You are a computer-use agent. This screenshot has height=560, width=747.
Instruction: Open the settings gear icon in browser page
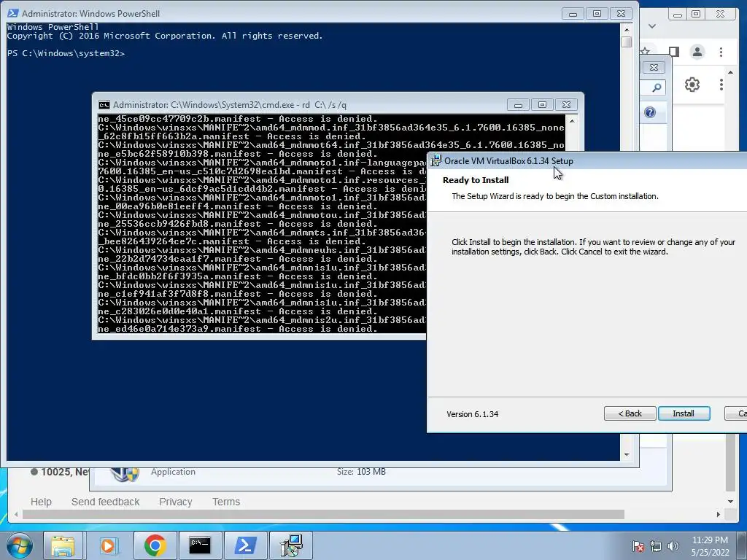(692, 85)
